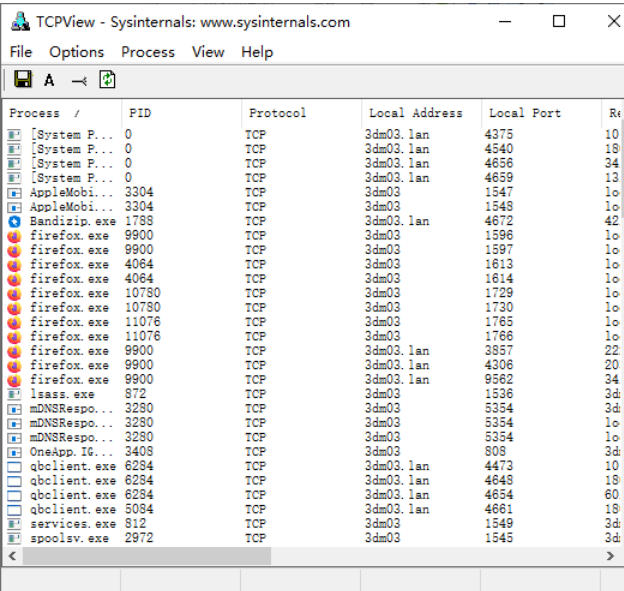Click the right arrow of the horizontal scrollbar
This screenshot has height=591, width=624.
[x=614, y=556]
